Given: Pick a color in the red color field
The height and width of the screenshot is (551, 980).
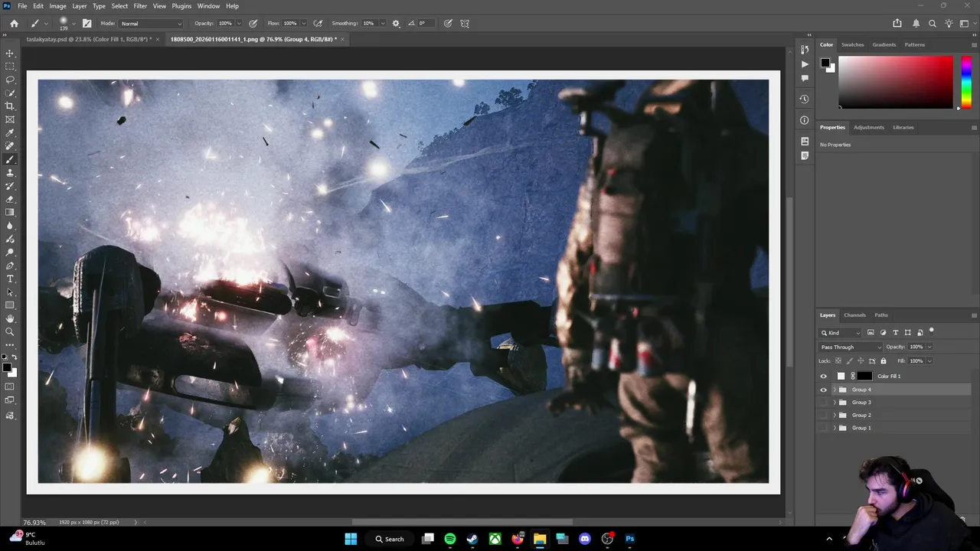Looking at the screenshot, I should point(896,82).
